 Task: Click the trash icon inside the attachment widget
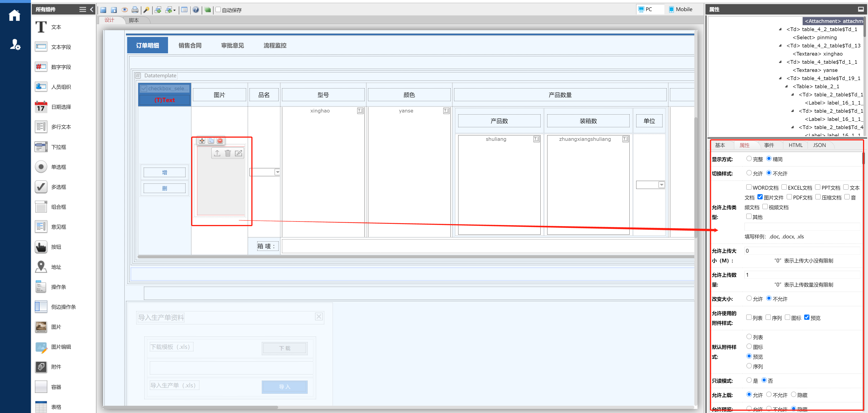tap(228, 154)
